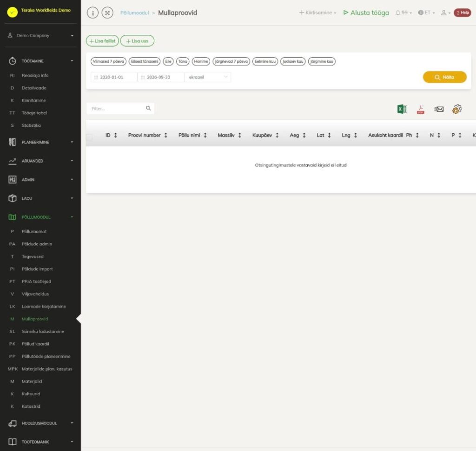The height and width of the screenshot is (451, 476).
Task: Click the Lisa uus button
Action: 137,41
